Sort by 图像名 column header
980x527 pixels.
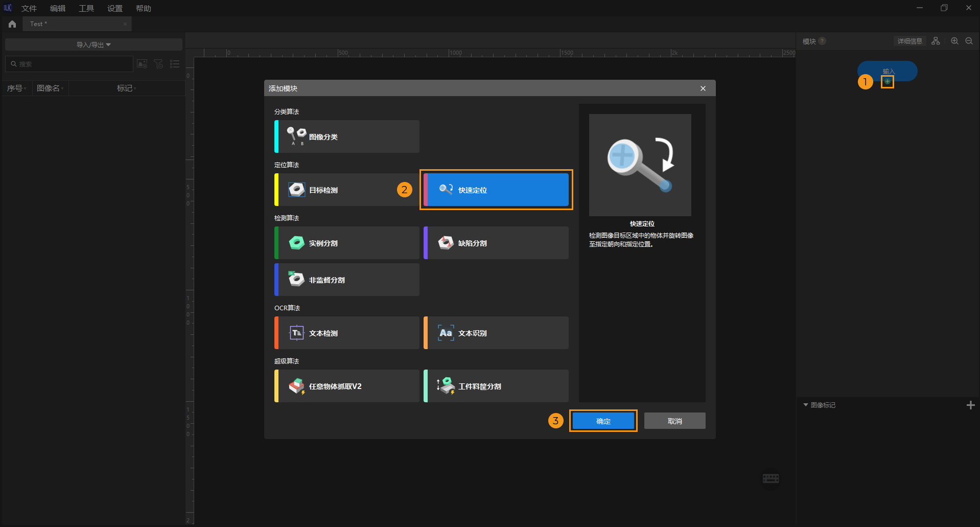coord(50,88)
